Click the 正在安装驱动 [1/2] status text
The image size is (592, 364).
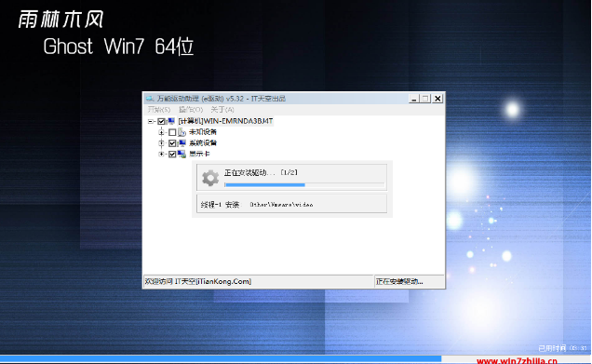point(261,172)
